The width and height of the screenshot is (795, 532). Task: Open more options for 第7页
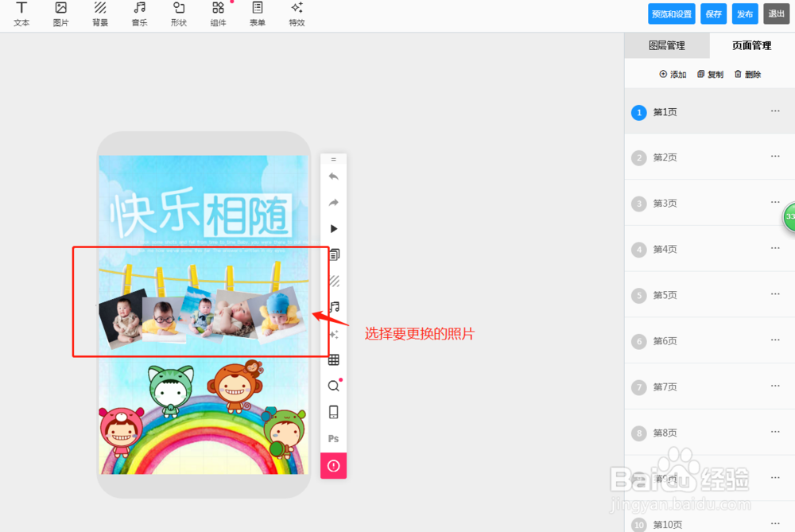tap(775, 386)
